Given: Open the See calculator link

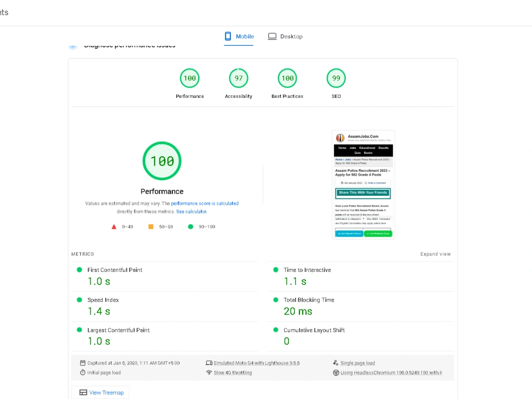Looking at the screenshot, I should point(191,211).
